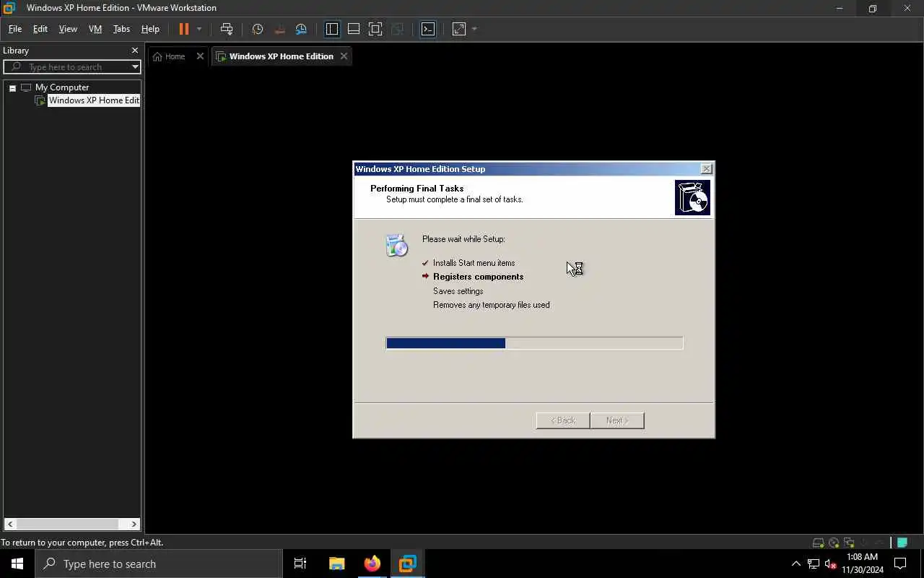Click the Unity mode toolbar icon
Screen dimensions: 924x578
point(397,29)
